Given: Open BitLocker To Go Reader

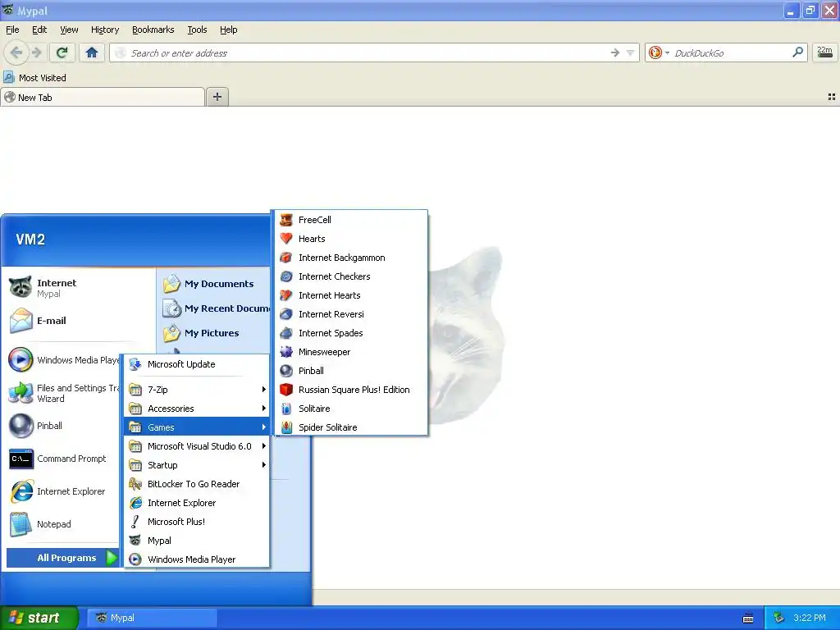Looking at the screenshot, I should tap(197, 484).
